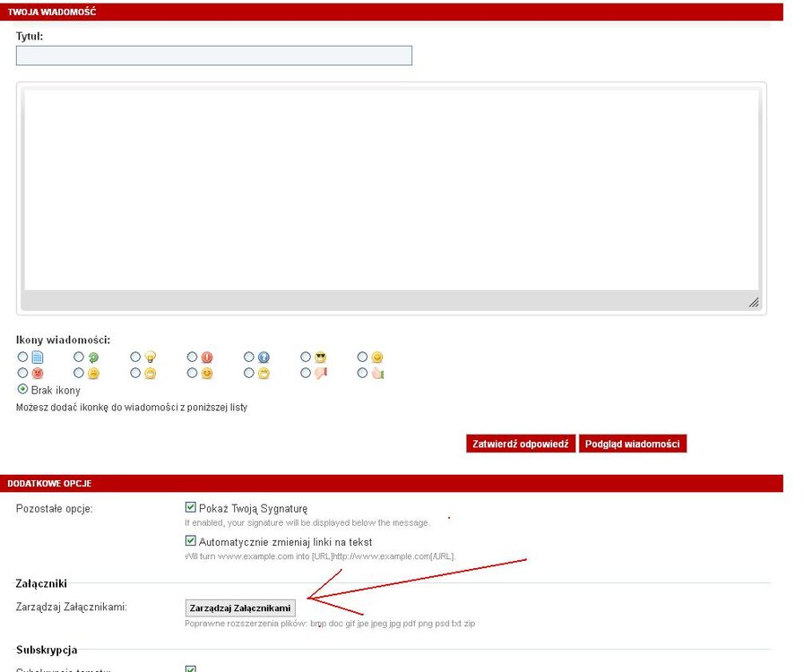Image resolution: width=804 pixels, height=672 pixels.
Task: Open 'Podgląd wiadomości' preview
Action: pyautogui.click(x=633, y=444)
